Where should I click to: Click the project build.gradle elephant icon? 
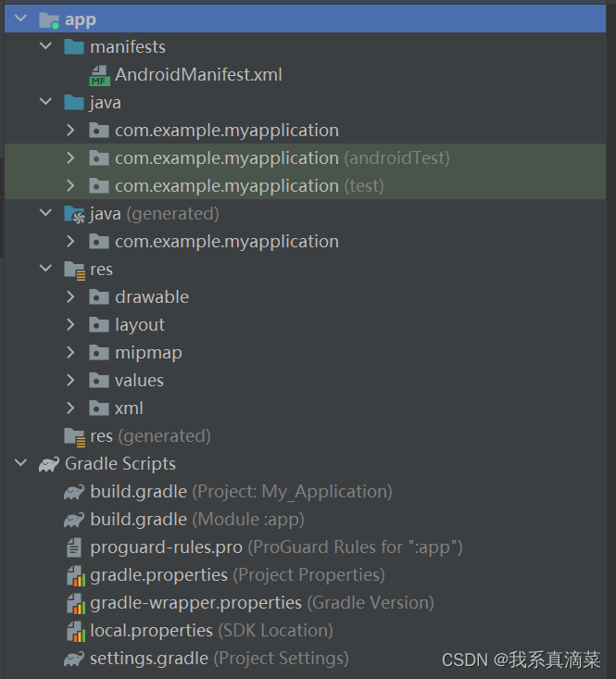tap(74, 492)
